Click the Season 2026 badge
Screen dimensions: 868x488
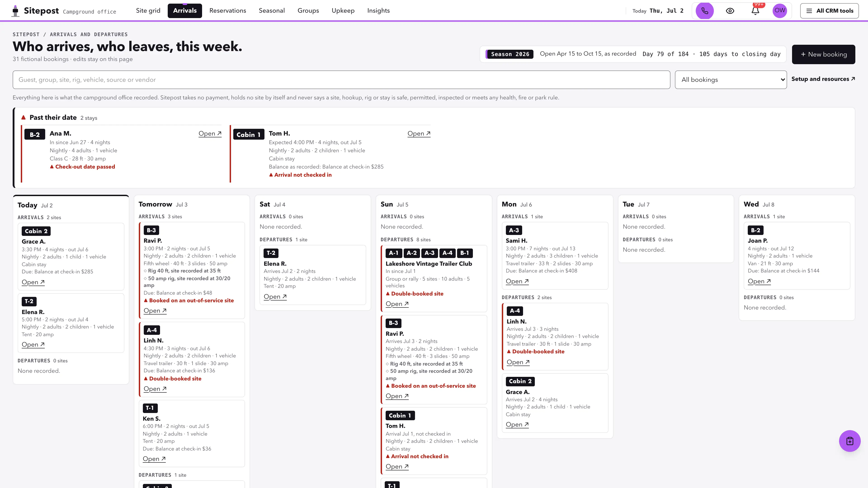coord(509,54)
